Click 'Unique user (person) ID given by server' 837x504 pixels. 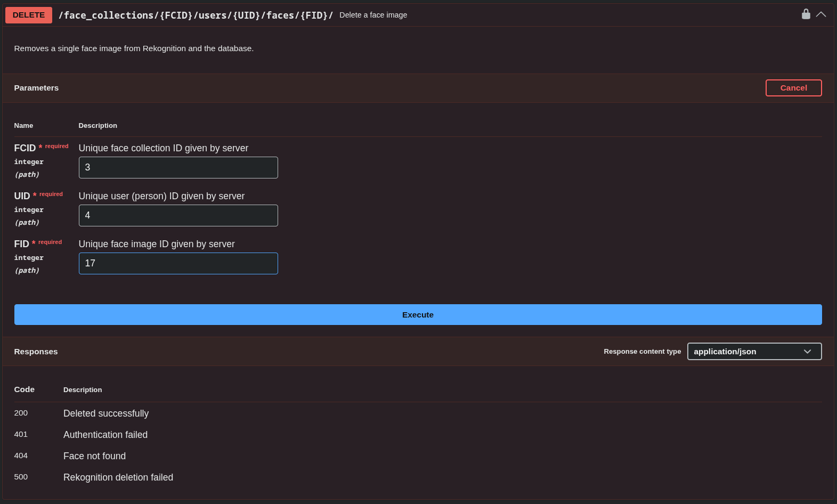pos(161,196)
